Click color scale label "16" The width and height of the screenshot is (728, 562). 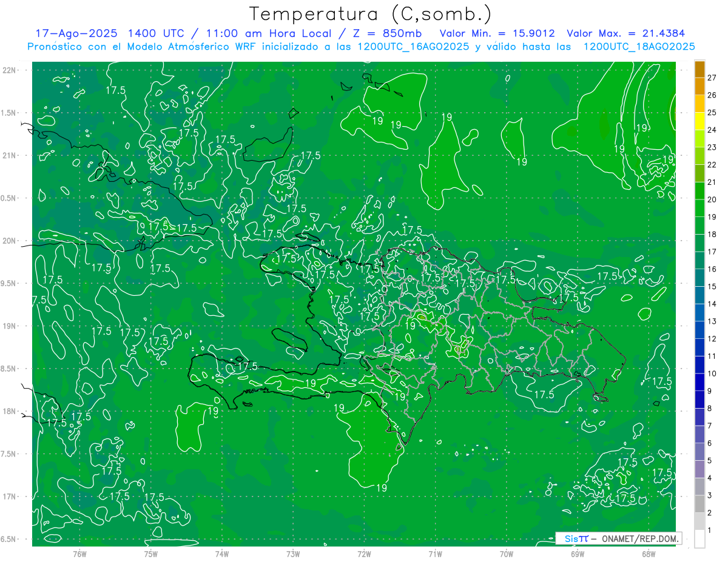pos(712,269)
